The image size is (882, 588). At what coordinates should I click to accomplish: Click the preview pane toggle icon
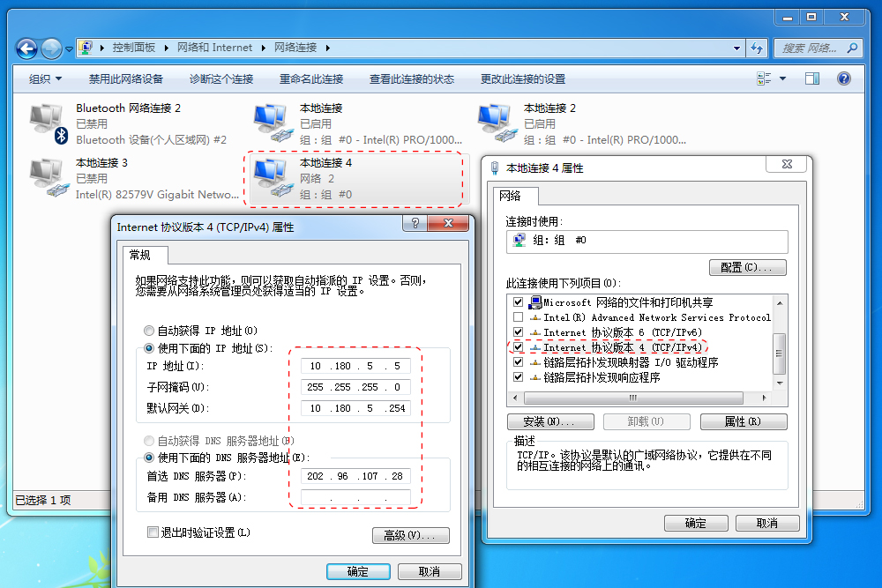812,78
